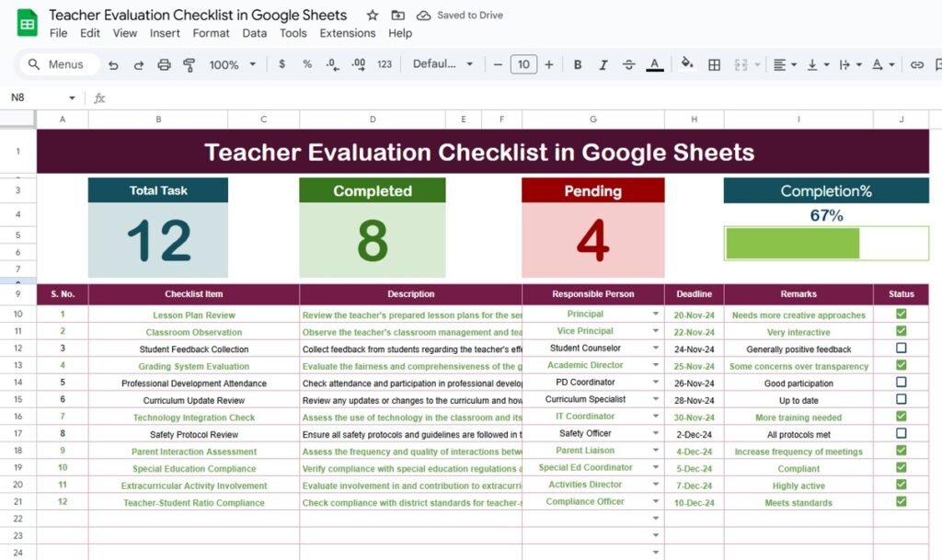Open the Extensions menu
The height and width of the screenshot is (560, 942).
click(x=348, y=33)
